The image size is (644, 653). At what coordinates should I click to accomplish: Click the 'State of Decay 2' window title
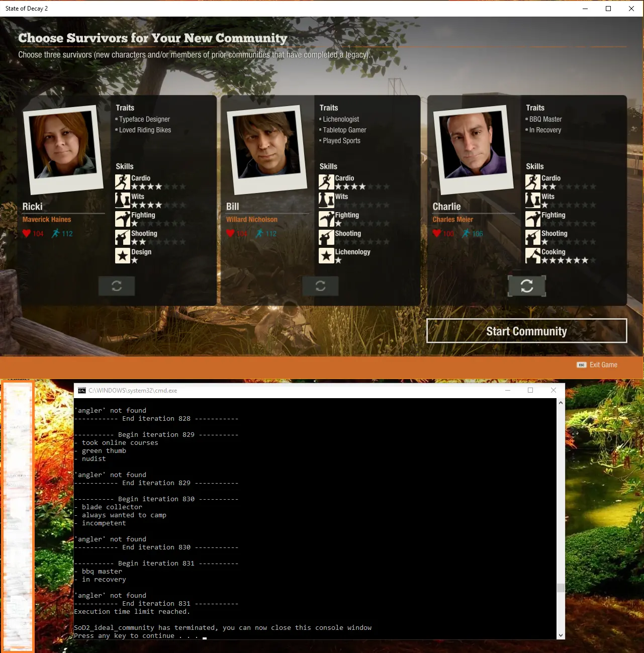click(x=27, y=9)
